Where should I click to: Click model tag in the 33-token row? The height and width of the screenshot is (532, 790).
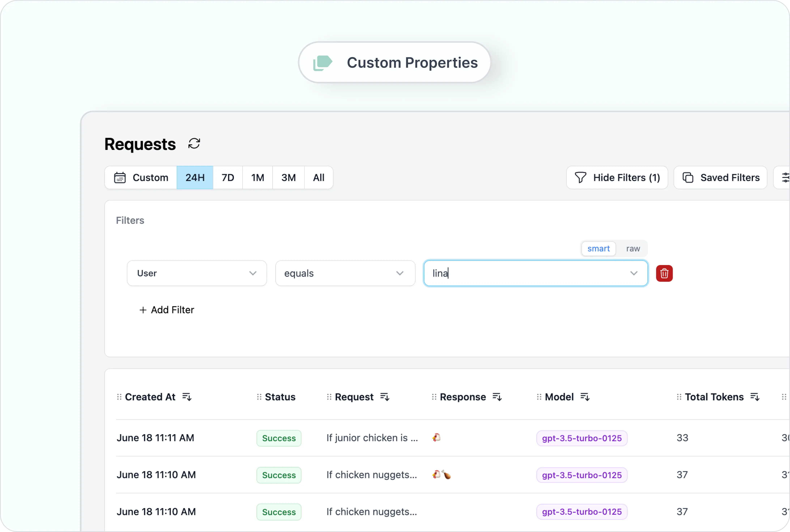pos(582,438)
